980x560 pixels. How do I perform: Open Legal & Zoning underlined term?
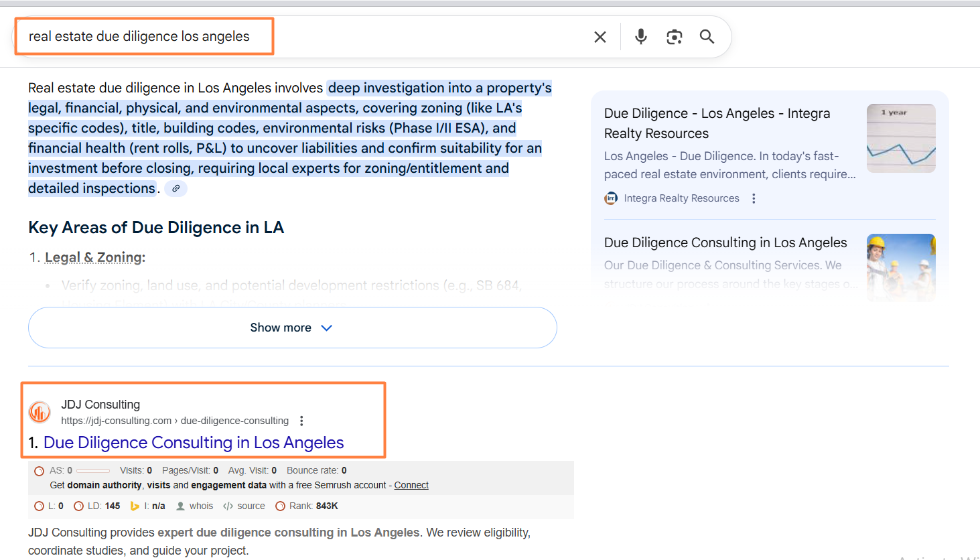point(94,257)
